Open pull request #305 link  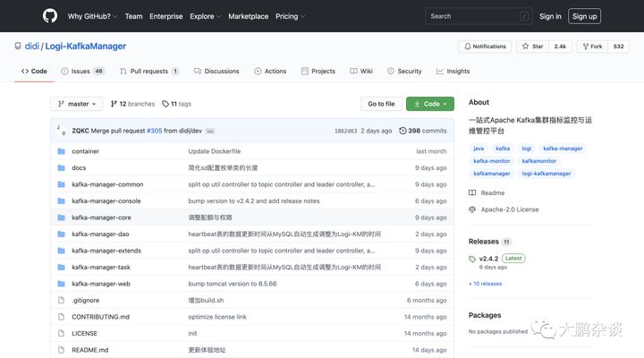point(155,131)
